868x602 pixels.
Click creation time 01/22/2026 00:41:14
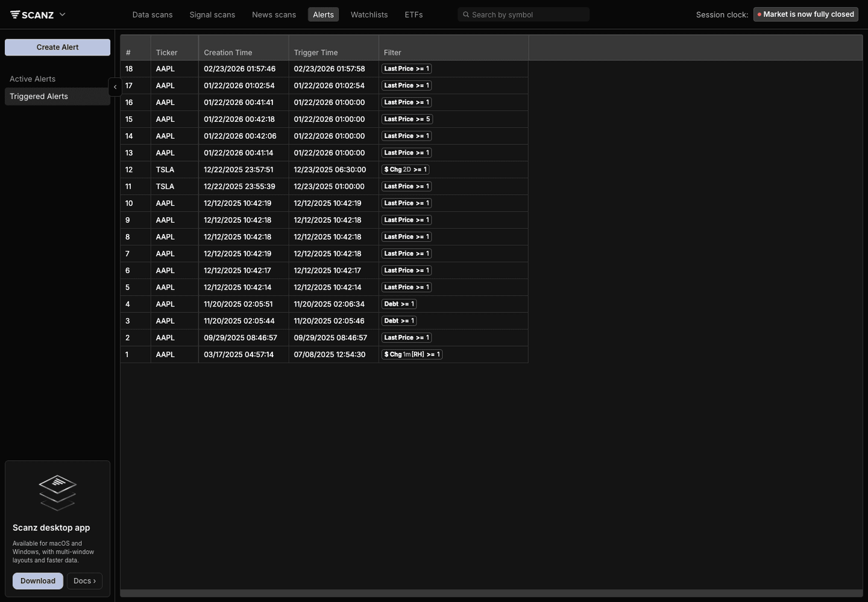point(239,153)
